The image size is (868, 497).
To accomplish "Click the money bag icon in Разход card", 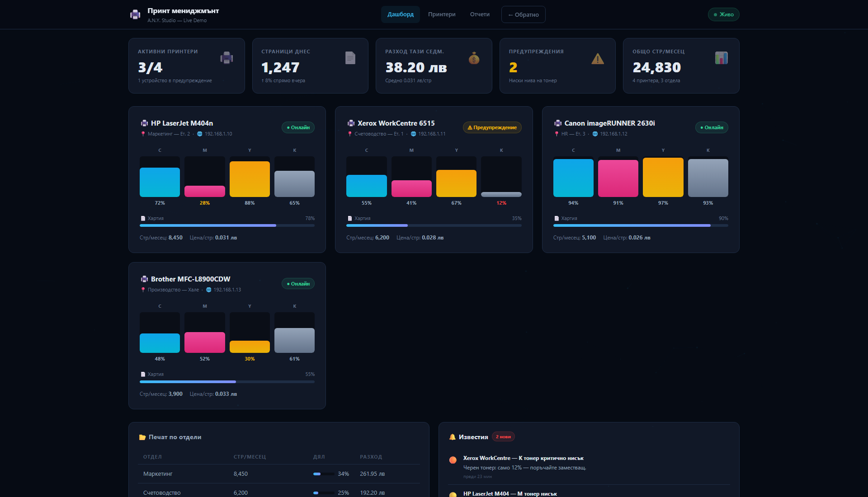I will click(474, 58).
